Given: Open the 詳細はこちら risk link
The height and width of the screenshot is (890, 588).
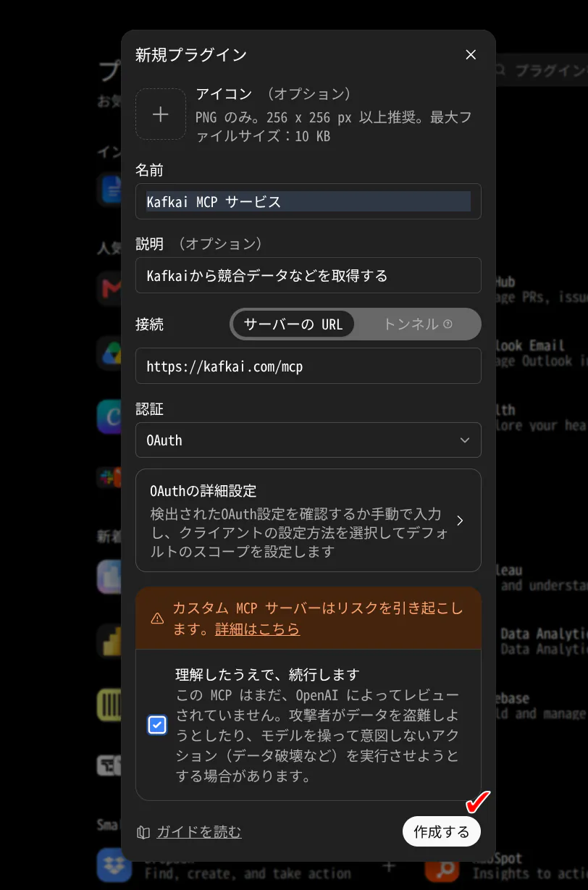Looking at the screenshot, I should pos(257,629).
